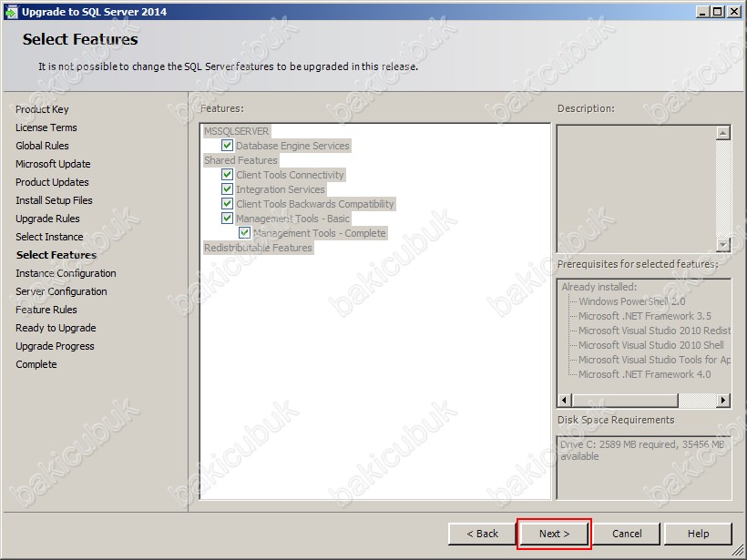Click Client Tools Backwards Compatibility label
Image resolution: width=747 pixels, height=560 pixels.
(315, 204)
